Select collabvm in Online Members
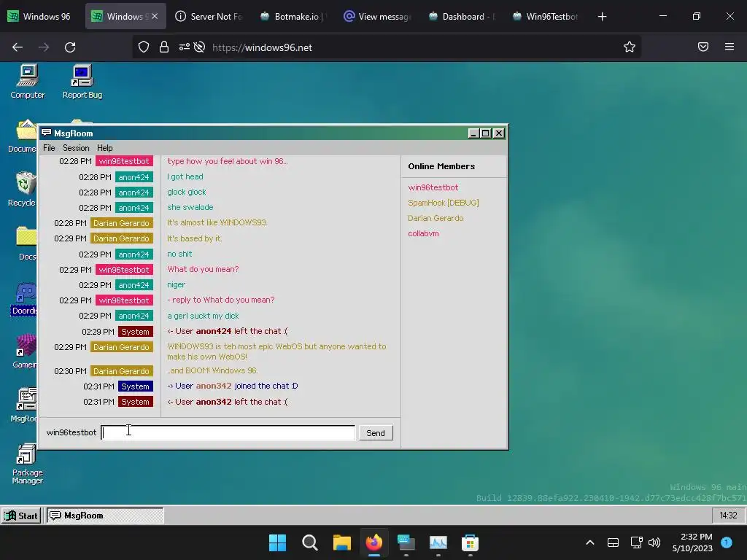The width and height of the screenshot is (747, 560). click(x=423, y=233)
